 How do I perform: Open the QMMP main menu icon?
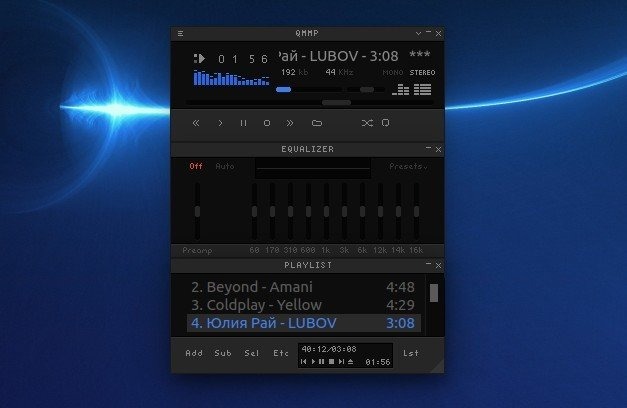(180, 34)
